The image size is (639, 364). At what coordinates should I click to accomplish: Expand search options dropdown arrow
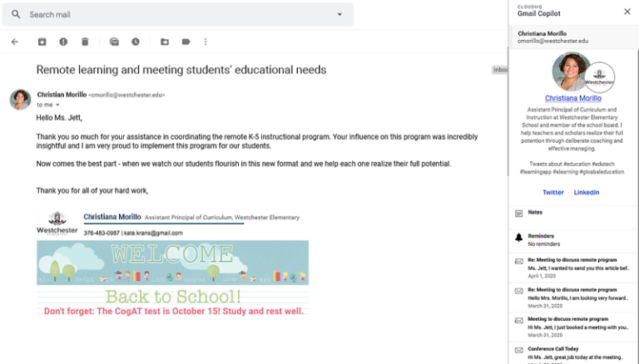coord(339,15)
